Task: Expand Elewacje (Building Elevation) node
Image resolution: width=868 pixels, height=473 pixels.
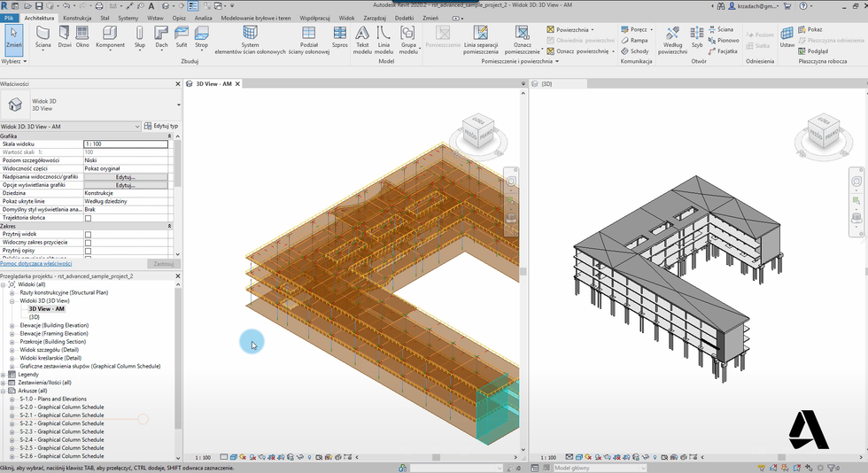Action: pos(12,326)
